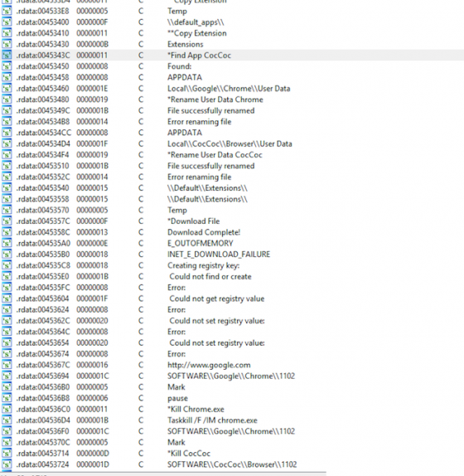Click icon beside "Could not get registry value"
This screenshot has width=464, height=476.
[7, 299]
